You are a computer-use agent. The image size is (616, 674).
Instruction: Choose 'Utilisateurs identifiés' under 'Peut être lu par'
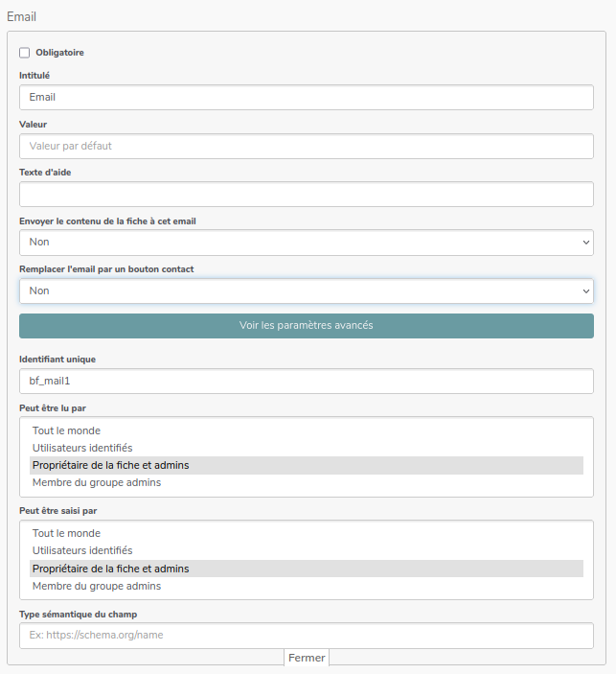[82, 448]
